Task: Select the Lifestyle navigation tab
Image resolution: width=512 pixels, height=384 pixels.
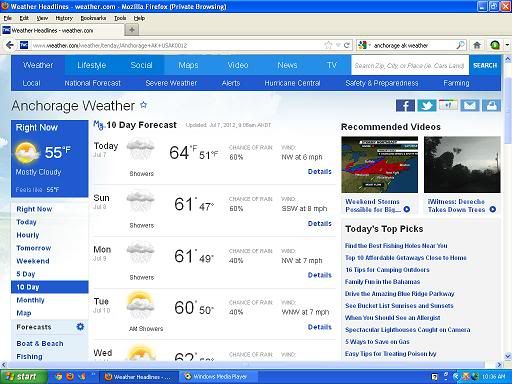Action: (92, 65)
